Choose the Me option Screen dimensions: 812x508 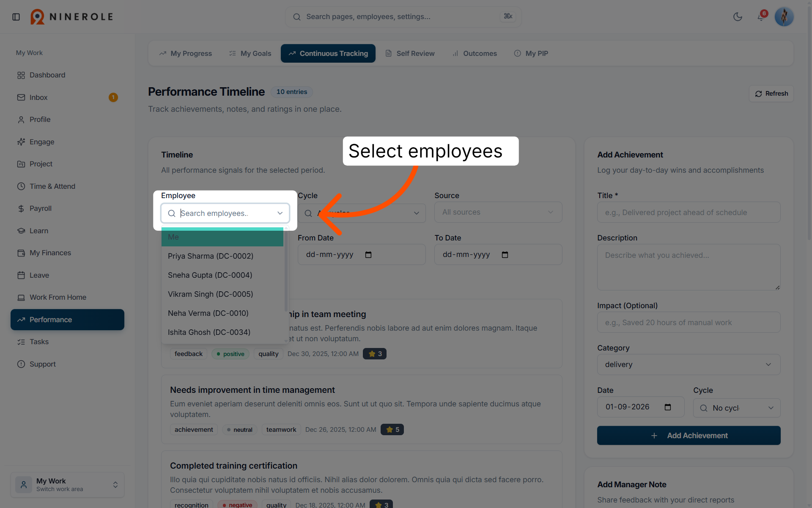coord(222,237)
